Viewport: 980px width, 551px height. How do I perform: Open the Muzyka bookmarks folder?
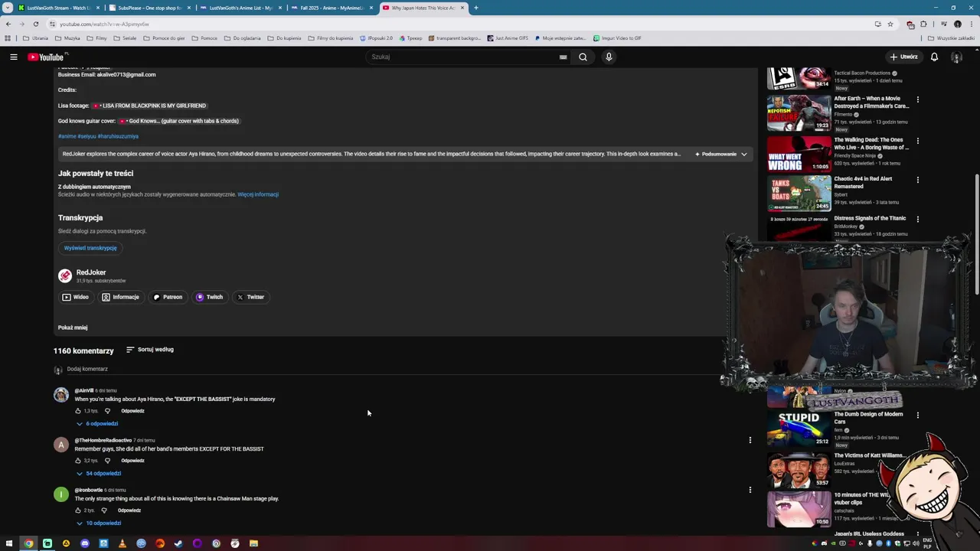point(67,38)
